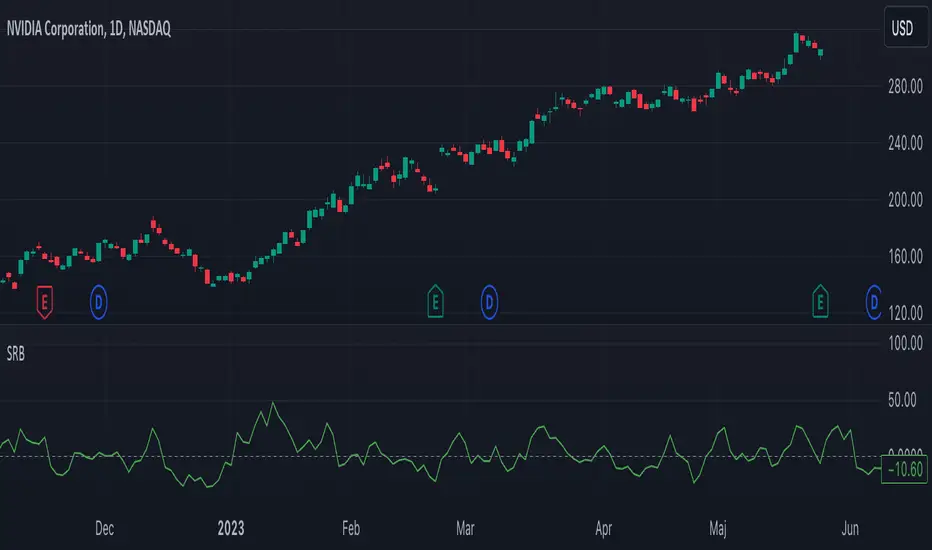
Task: Click the Dec label on the time axis
Action: 105,529
